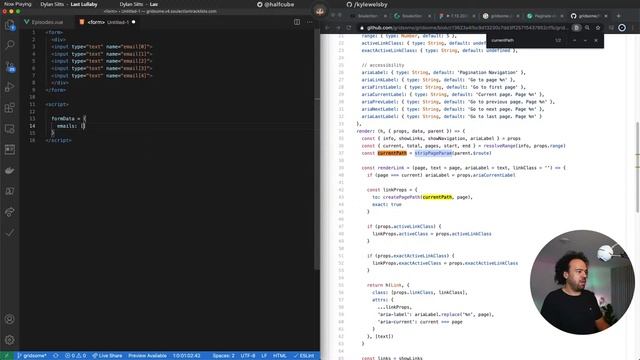Image resolution: width=640 pixels, height=360 pixels.
Task: Go back in the browser
Action: 328,28
